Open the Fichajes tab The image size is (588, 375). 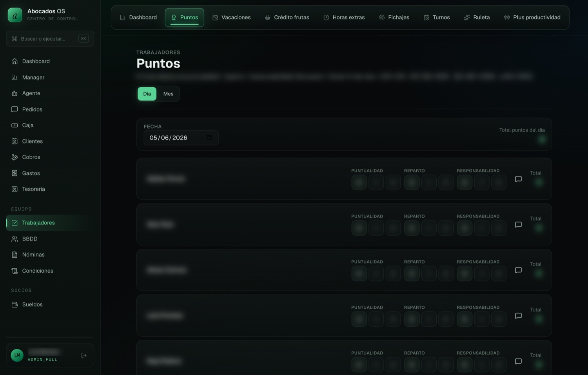pyautogui.click(x=394, y=17)
